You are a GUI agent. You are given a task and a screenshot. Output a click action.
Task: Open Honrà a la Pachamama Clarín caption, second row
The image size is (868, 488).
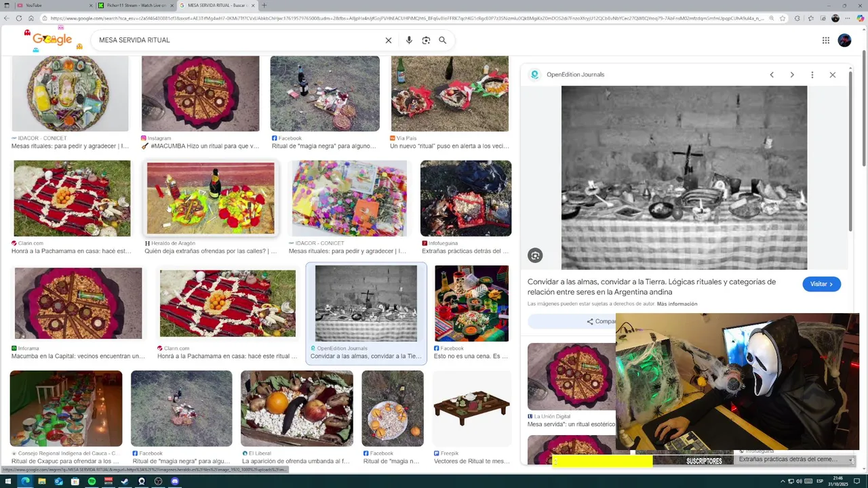tap(71, 251)
